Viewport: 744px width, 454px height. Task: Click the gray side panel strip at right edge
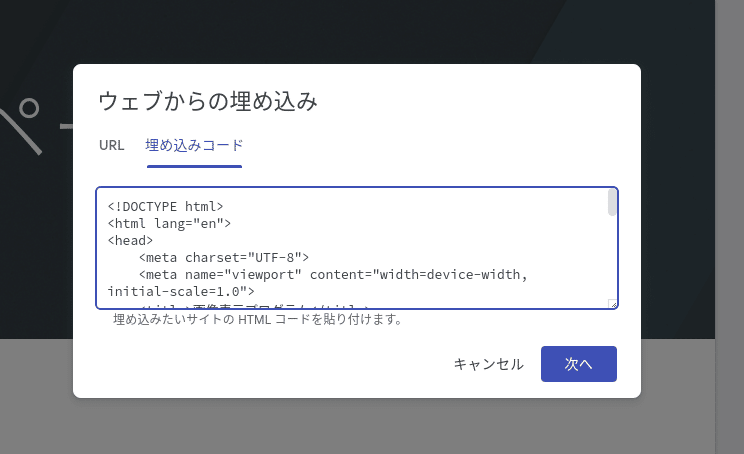(730, 227)
